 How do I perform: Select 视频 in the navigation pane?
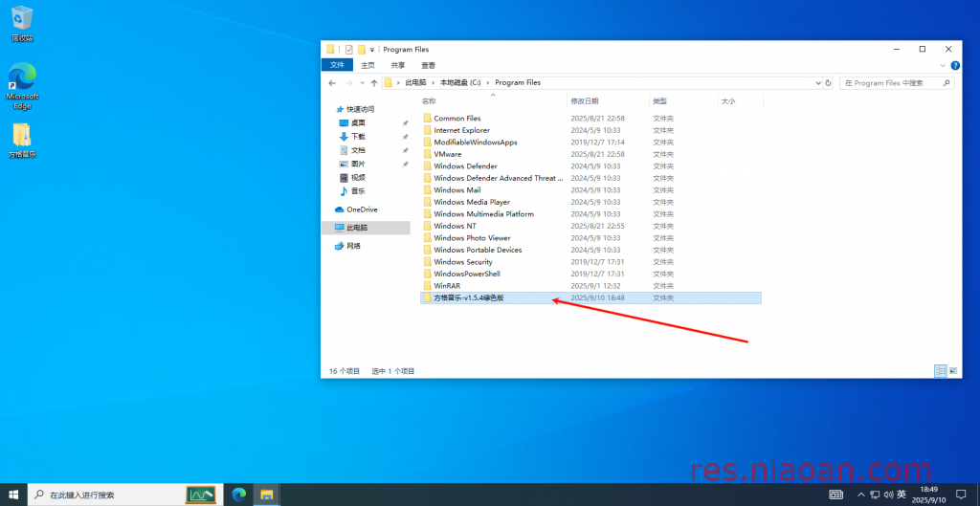[358, 177]
